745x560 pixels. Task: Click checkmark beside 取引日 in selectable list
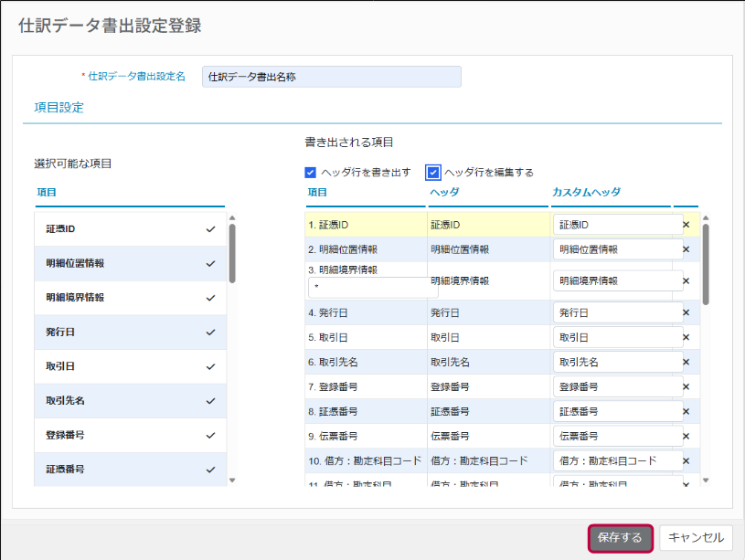pos(210,366)
